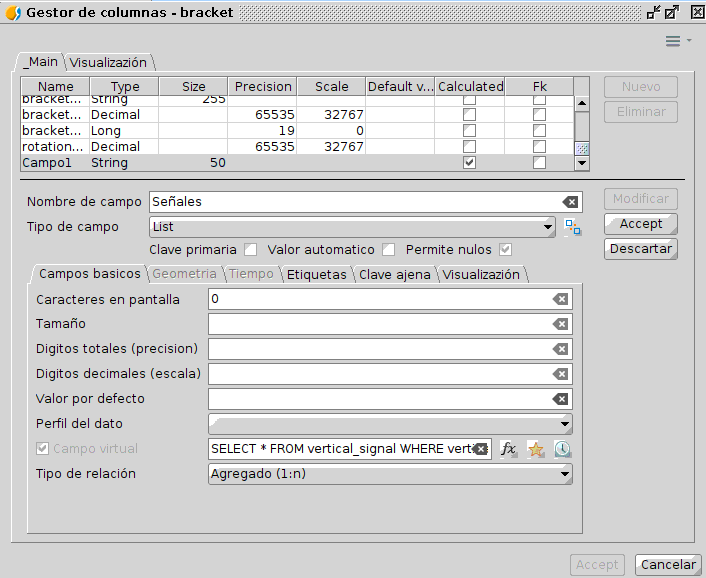The height and width of the screenshot is (578, 706).
Task: Click the Size column header
Action: pos(194,86)
